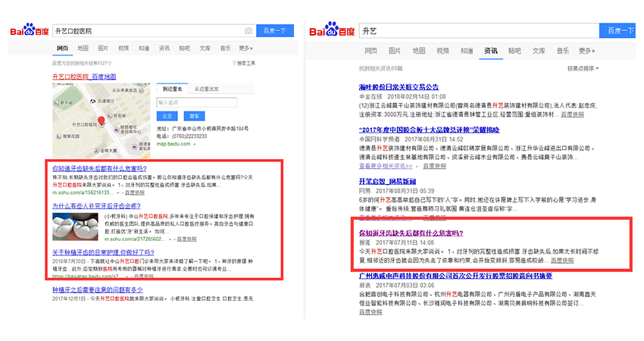Open the 按焦点排序 sort dropdown
This screenshot has height=341, width=644.
pyautogui.click(x=583, y=69)
